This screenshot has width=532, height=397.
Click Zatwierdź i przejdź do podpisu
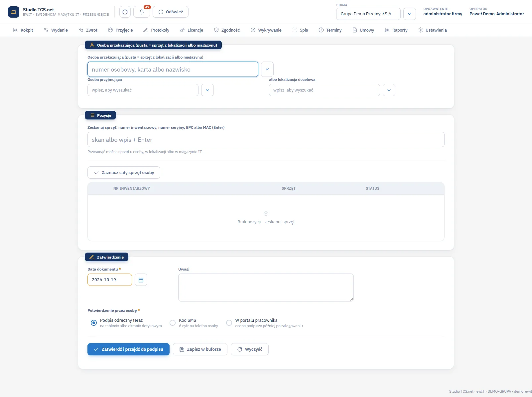pos(128,349)
